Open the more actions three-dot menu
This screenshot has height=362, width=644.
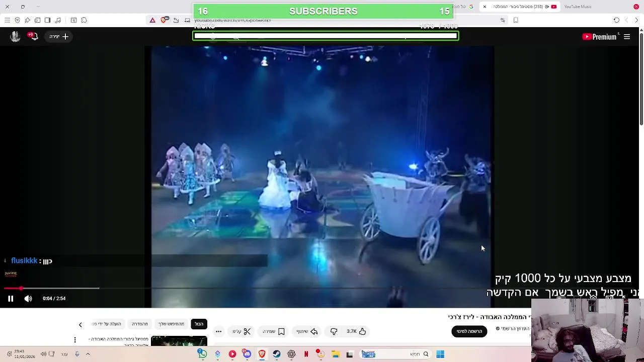click(218, 331)
